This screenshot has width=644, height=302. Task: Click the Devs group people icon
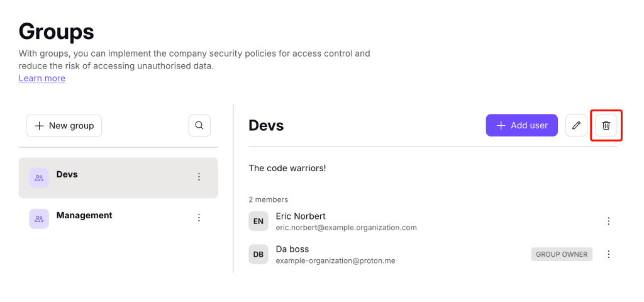tap(39, 178)
